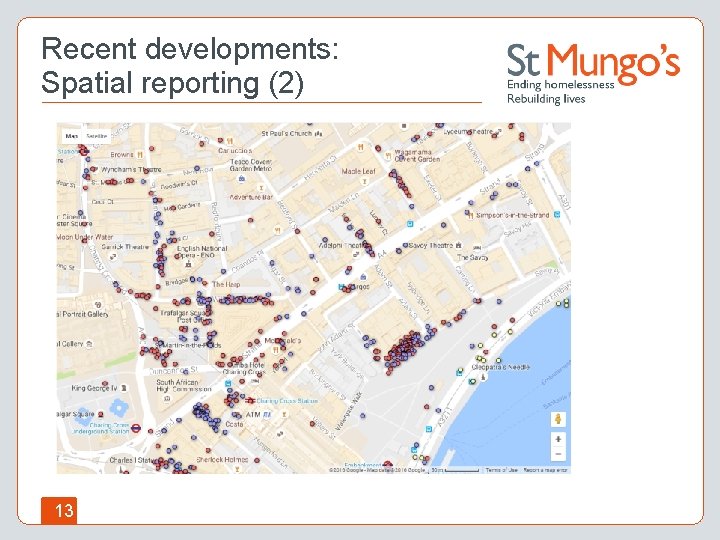Image resolution: width=720 pixels, height=540 pixels.
Task: Click the King George IV statue label
Action: (94, 388)
